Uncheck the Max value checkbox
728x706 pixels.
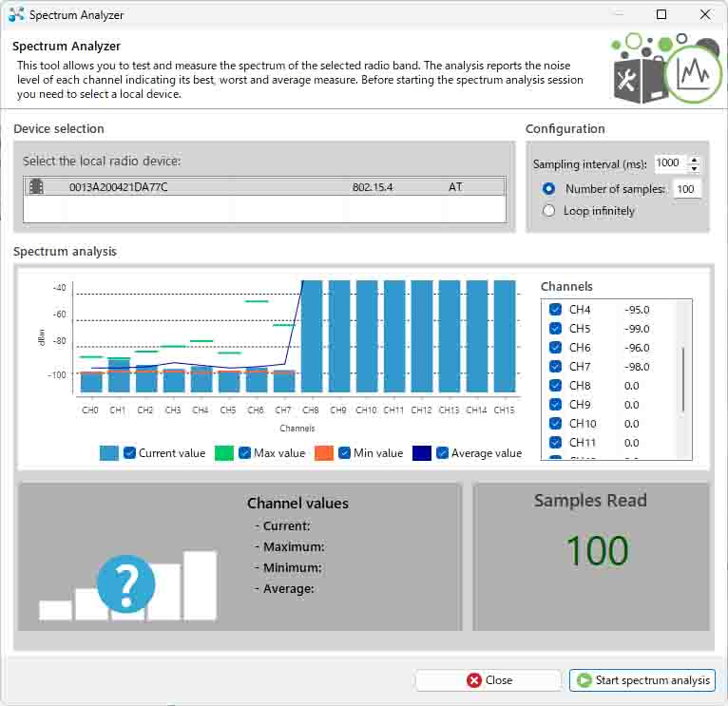245,453
